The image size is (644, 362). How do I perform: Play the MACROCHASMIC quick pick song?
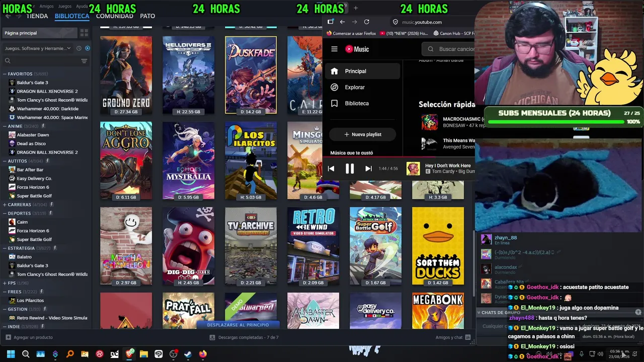[430, 122]
